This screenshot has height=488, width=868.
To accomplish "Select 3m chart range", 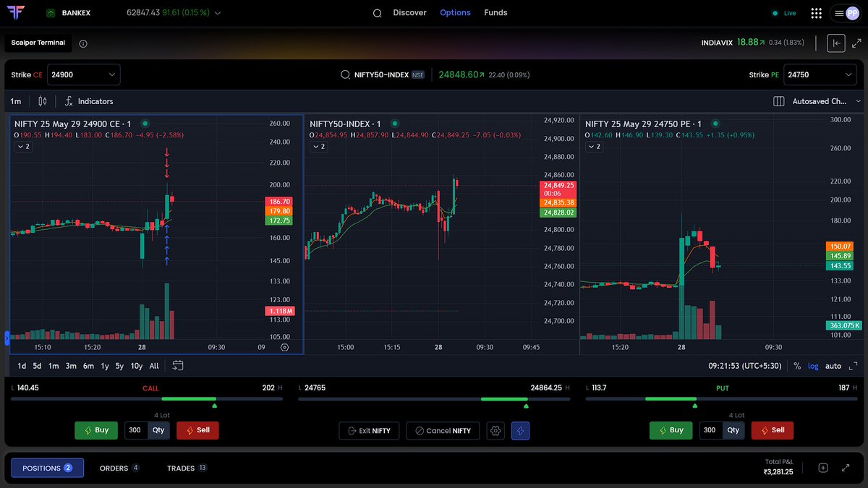I will (71, 366).
